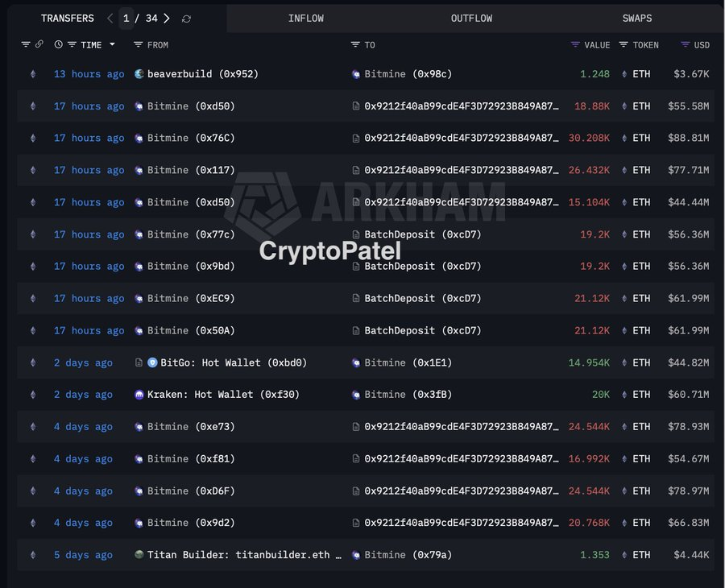Open the beaverbuild (0x952) address link
The height and width of the screenshot is (588, 725).
click(202, 74)
